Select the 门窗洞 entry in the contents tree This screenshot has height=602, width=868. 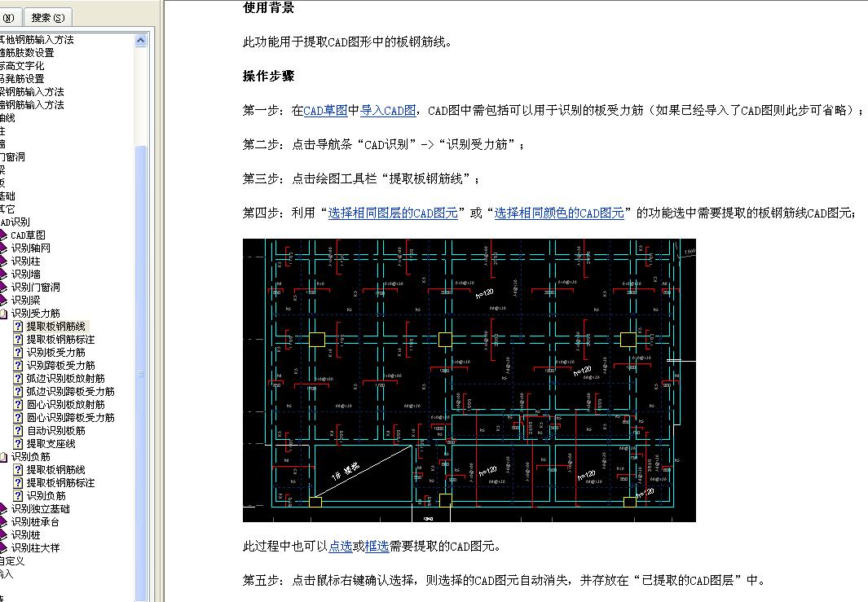(12, 157)
